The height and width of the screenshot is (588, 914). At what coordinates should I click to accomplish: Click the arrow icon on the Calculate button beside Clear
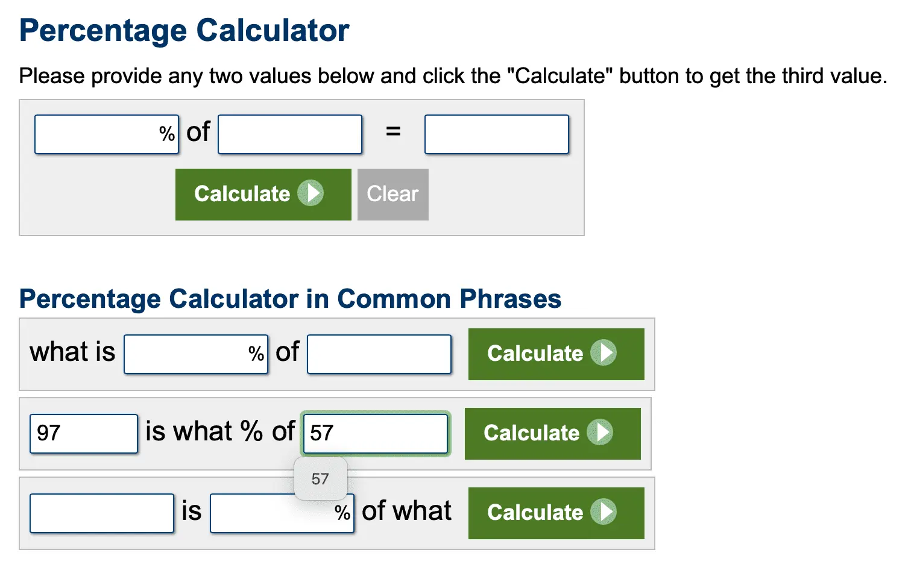click(x=311, y=193)
